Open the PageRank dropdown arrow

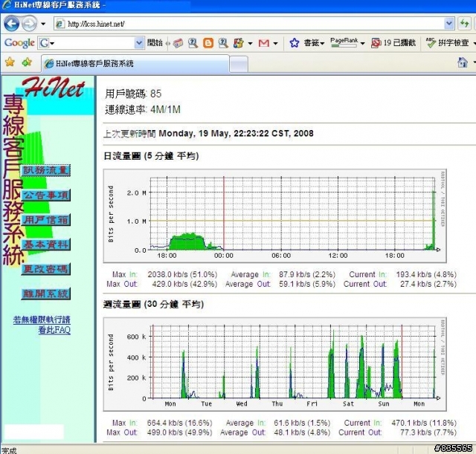362,44
